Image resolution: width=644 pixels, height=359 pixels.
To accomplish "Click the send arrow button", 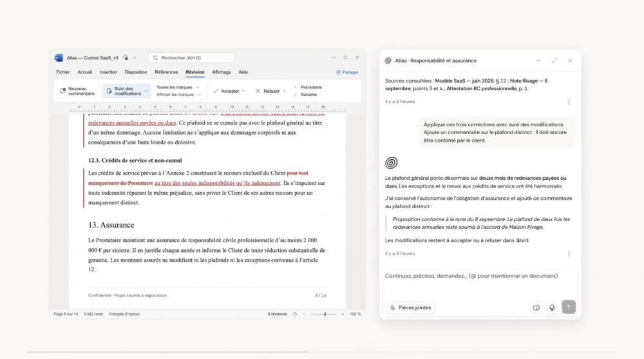I will [x=569, y=307].
